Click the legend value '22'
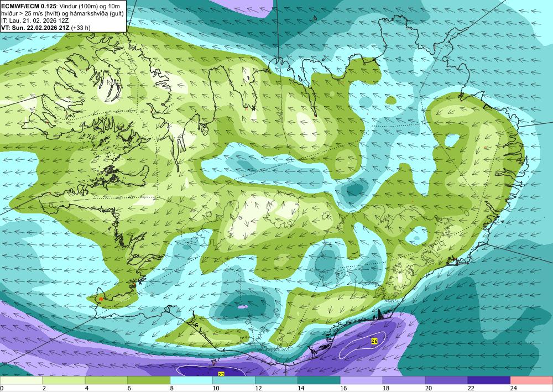Image resolution: width=553 pixels, height=392 pixels. pos(471,388)
